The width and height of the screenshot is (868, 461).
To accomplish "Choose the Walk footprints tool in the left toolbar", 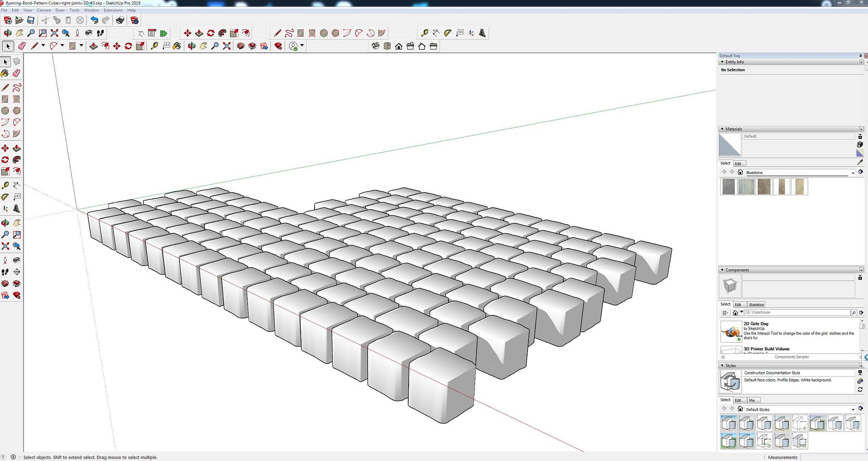I will pyautogui.click(x=5, y=272).
